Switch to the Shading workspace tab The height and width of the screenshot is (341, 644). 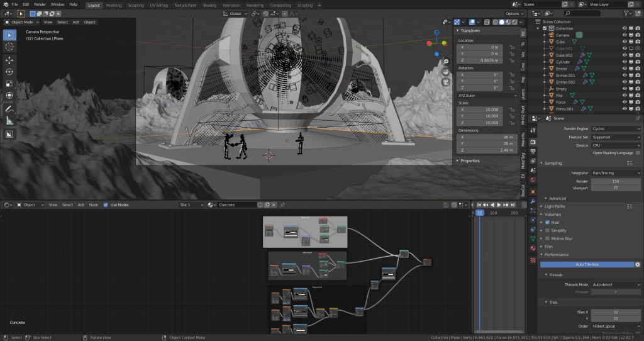[209, 5]
